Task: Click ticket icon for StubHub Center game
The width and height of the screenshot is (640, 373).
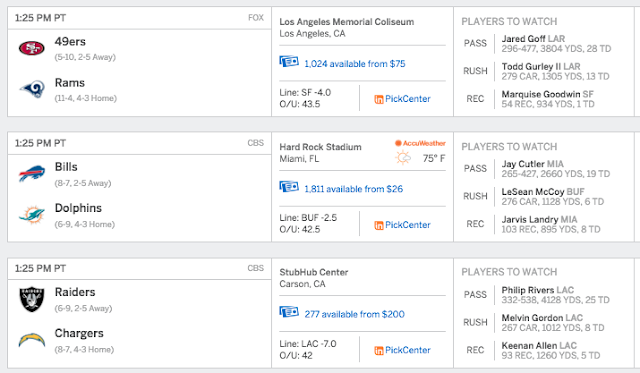Action: pyautogui.click(x=289, y=312)
